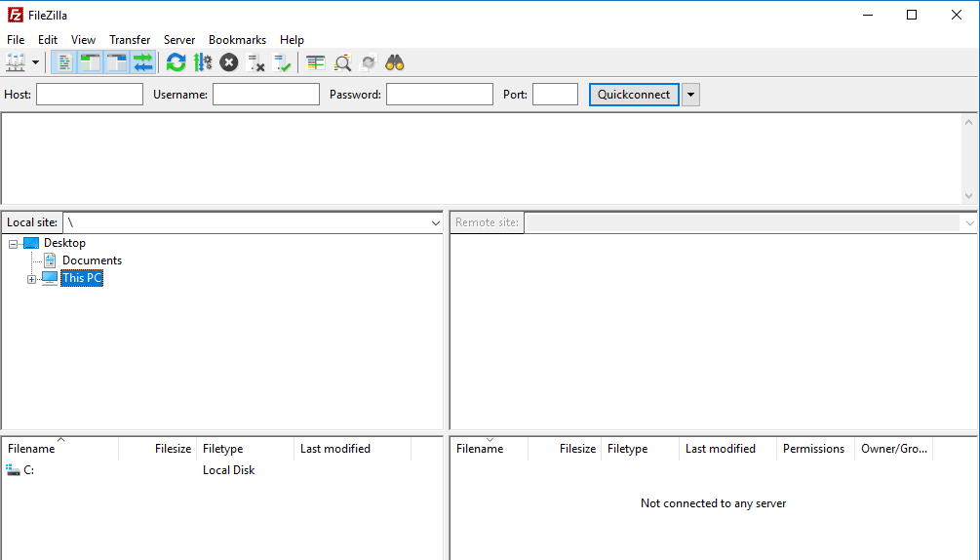
Task: Sort local files by Last modified
Action: (x=352, y=449)
